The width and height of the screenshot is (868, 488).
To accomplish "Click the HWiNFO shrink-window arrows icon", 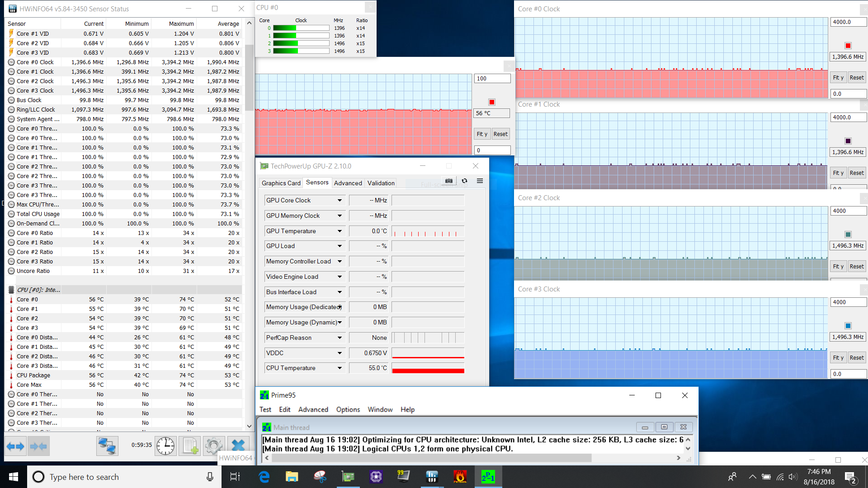I will (x=38, y=446).
